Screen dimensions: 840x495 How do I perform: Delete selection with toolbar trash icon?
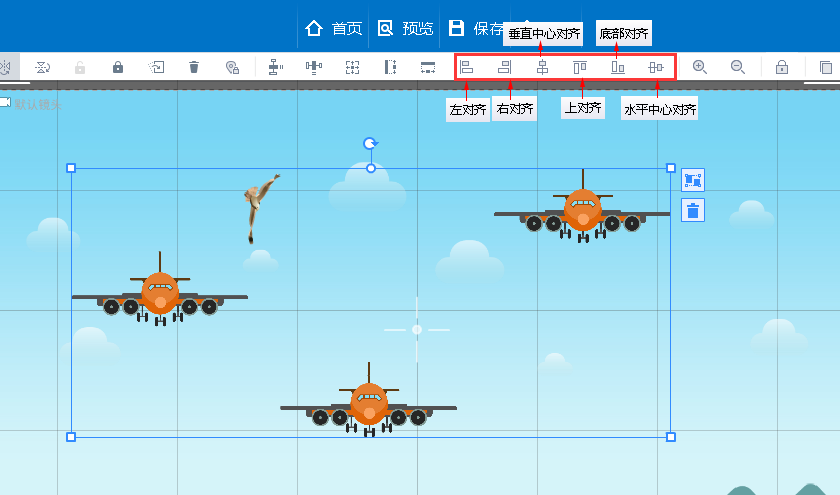coord(194,67)
